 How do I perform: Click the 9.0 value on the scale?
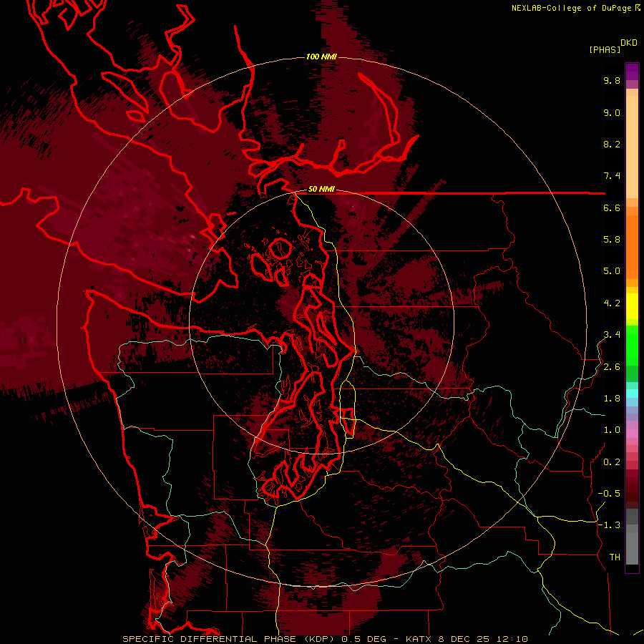(x=612, y=112)
